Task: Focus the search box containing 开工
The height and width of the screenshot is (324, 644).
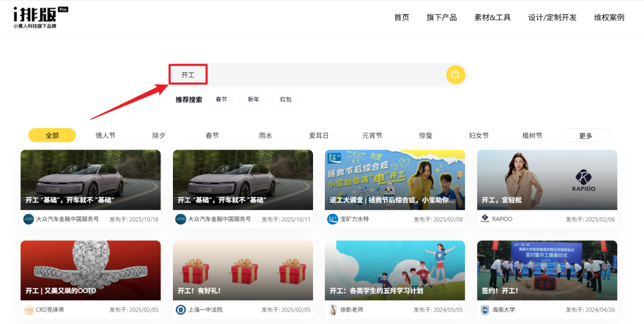Action: pos(318,74)
